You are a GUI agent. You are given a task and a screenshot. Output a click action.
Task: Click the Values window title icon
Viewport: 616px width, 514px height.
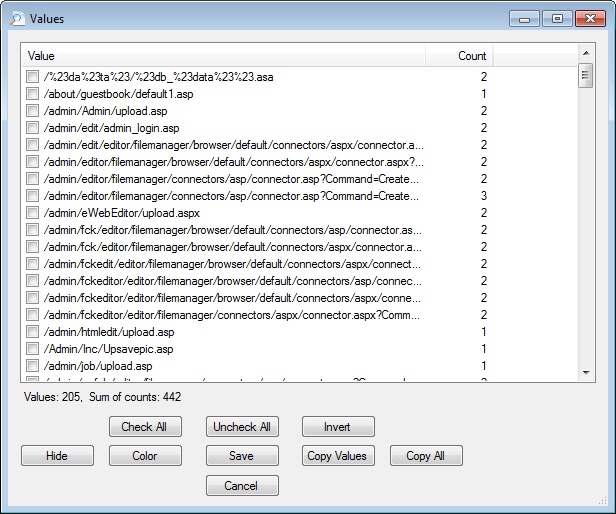coord(17,19)
